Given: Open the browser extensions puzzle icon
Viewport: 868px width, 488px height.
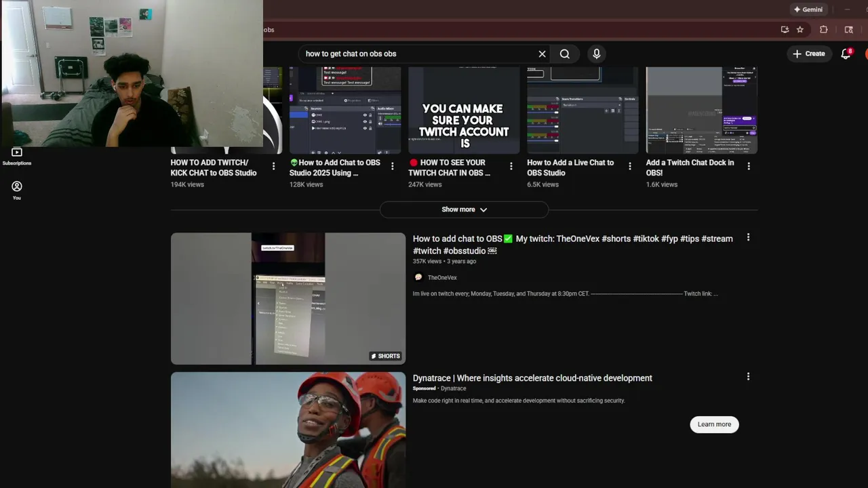Looking at the screenshot, I should (824, 30).
